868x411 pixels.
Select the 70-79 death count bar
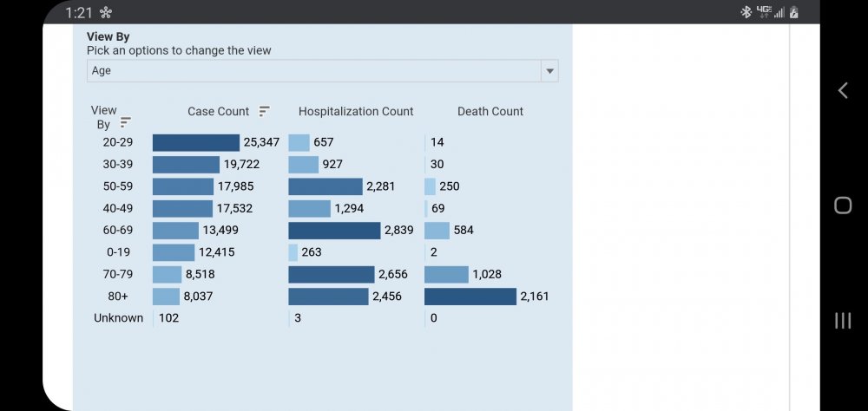tap(447, 274)
